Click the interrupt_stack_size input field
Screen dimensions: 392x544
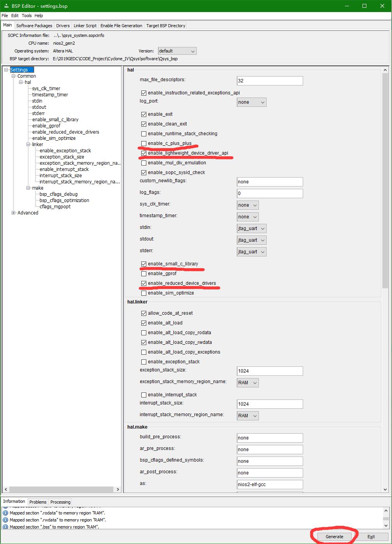pos(270,404)
